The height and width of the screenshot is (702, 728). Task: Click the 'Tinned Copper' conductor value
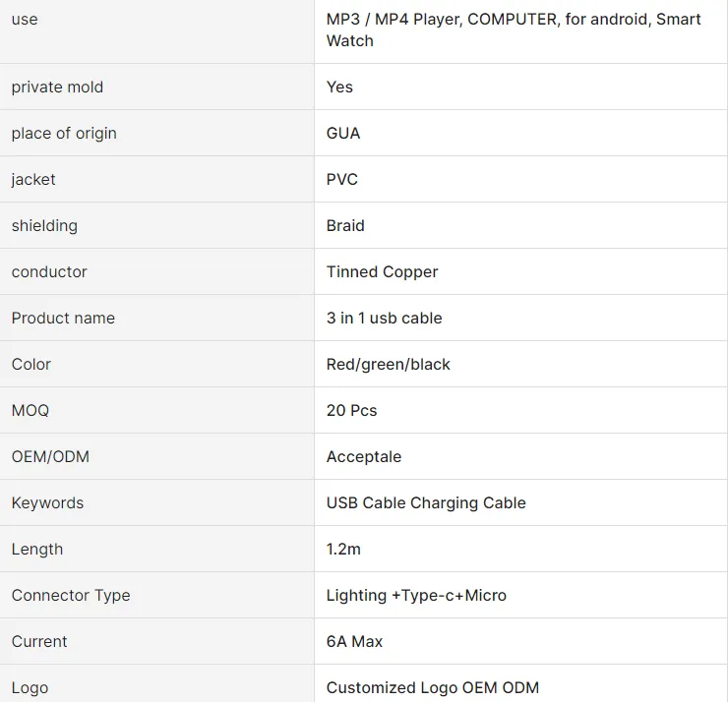(x=382, y=271)
